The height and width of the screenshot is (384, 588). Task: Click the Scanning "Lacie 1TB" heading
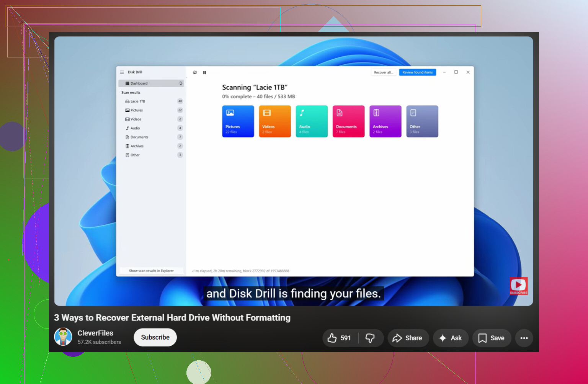coord(255,87)
